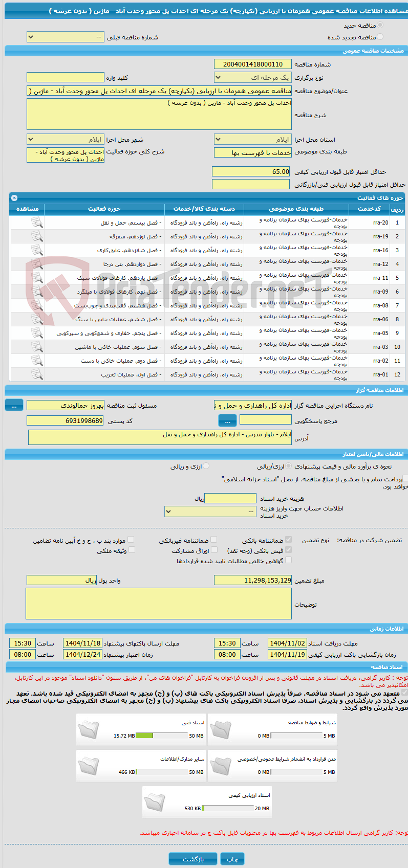Sort by the طبقه بندی موضوعی column header
408x868 pixels.
[x=296, y=209]
